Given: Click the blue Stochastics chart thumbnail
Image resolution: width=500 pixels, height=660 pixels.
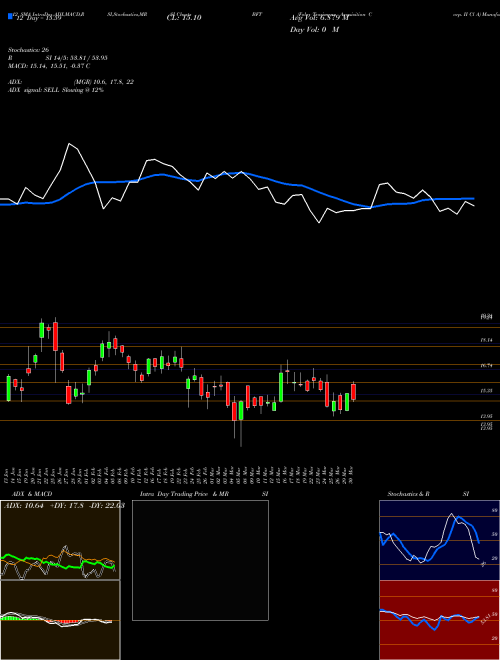Looking at the screenshot, I should tap(439, 540).
